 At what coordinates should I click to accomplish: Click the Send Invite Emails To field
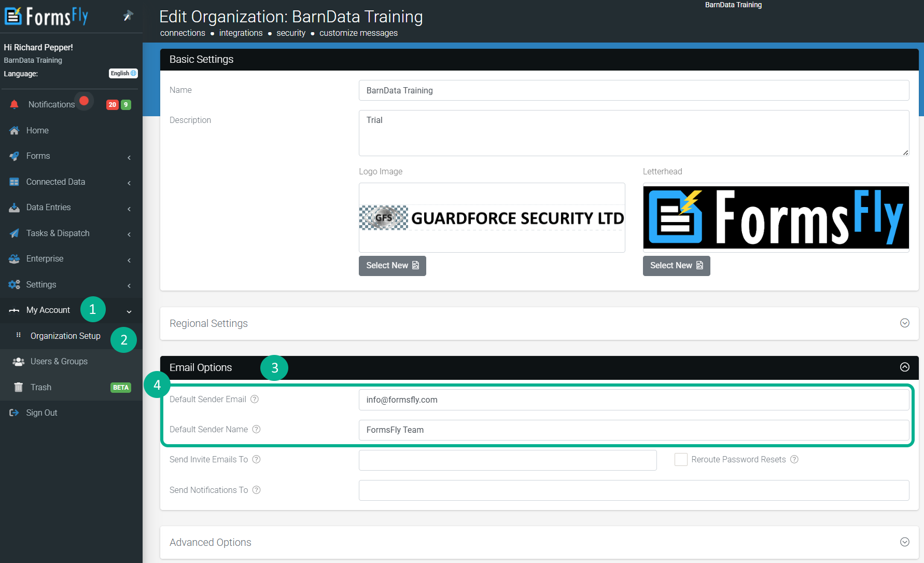[508, 460]
